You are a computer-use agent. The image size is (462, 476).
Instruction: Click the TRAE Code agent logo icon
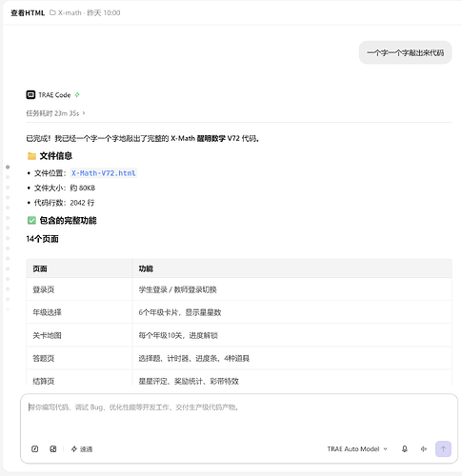coord(30,95)
